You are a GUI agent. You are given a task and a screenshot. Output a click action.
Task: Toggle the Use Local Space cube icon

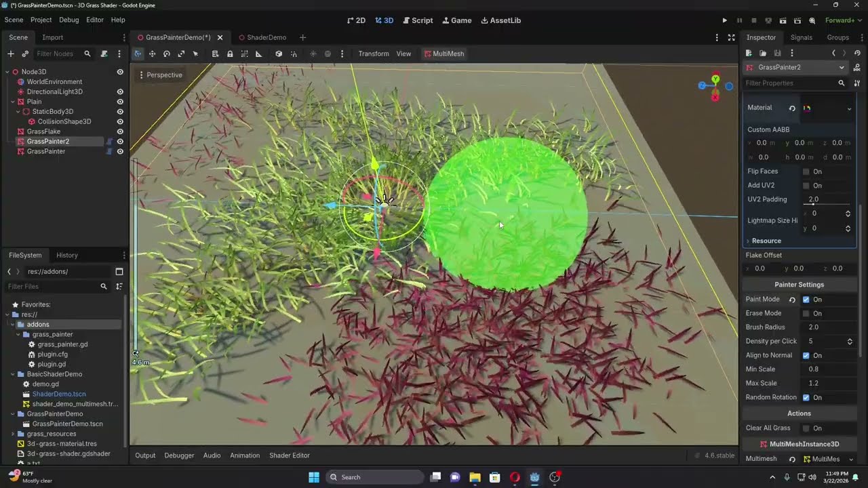click(279, 54)
